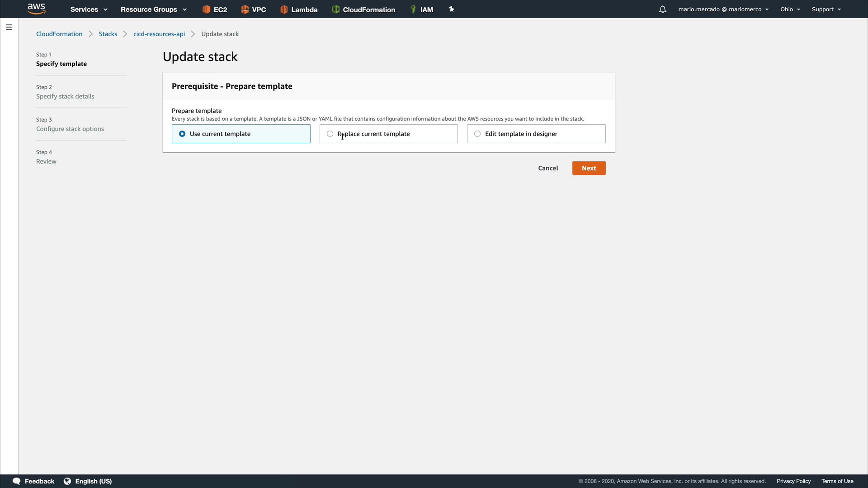Click the pin shortcuts icon

[x=451, y=9]
